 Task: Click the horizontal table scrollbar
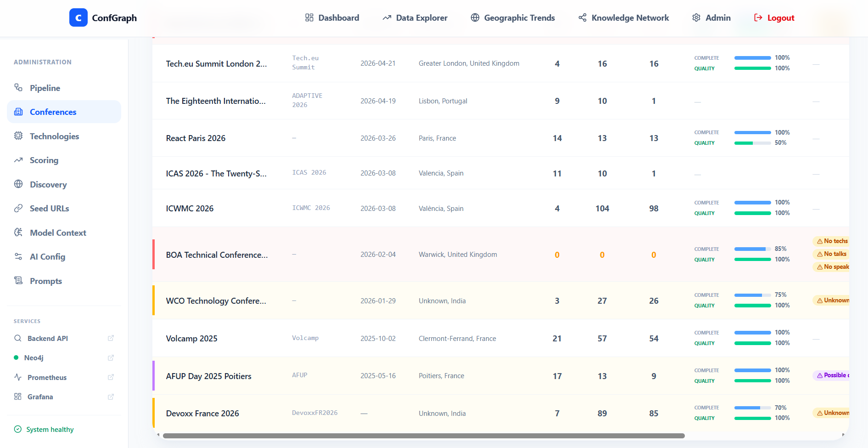tap(424, 436)
